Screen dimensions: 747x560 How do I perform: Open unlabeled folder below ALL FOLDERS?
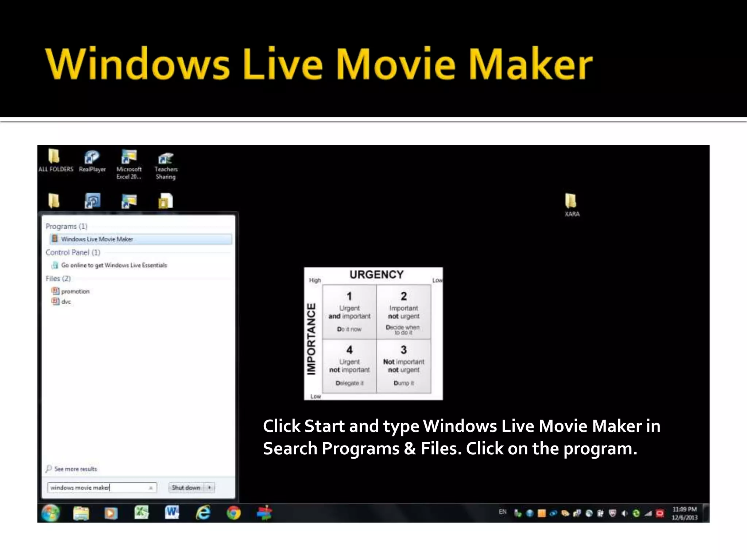click(x=54, y=201)
